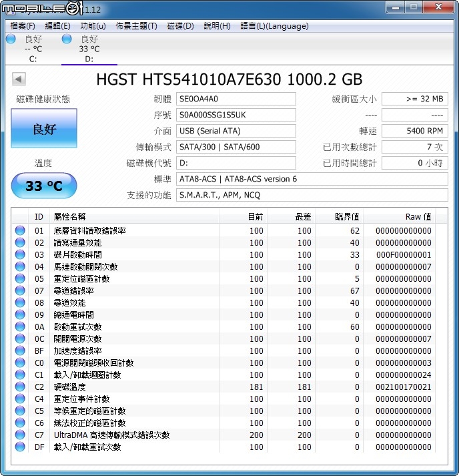Select the 底層資料讀取錯誤率 attribute name

click(x=90, y=231)
